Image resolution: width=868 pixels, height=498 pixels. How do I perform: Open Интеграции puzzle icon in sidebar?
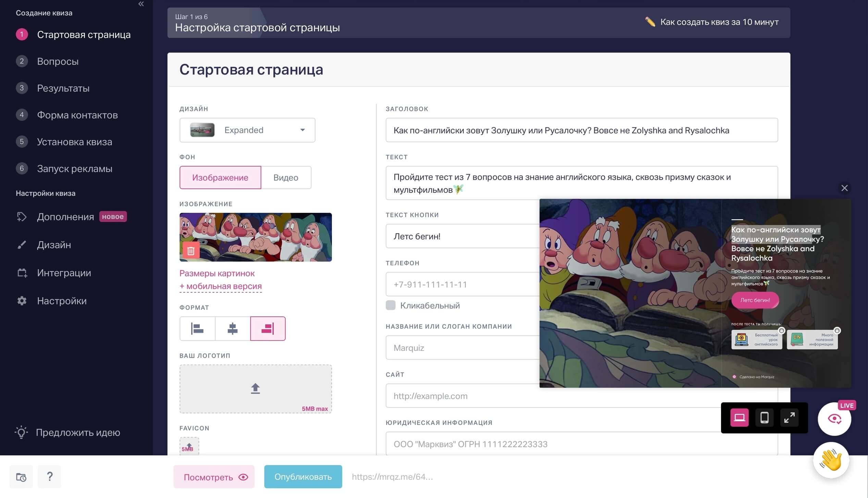22,273
